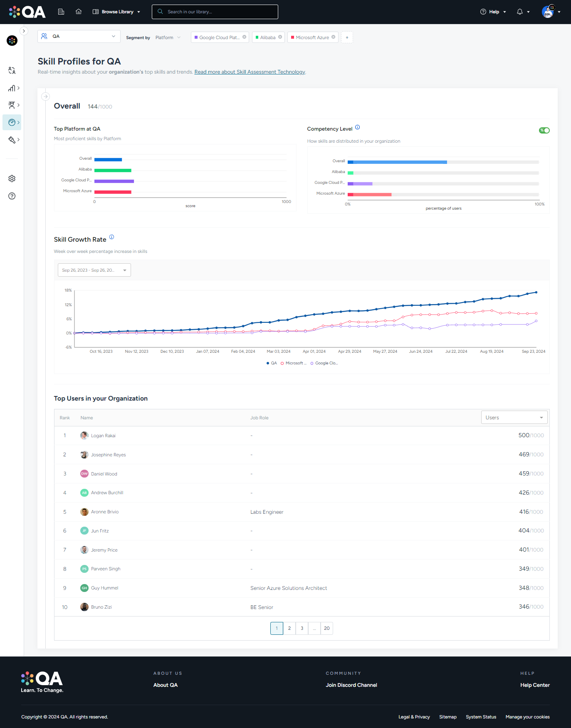Open the skill gauge sidebar icon
The width and height of the screenshot is (571, 728).
click(12, 122)
